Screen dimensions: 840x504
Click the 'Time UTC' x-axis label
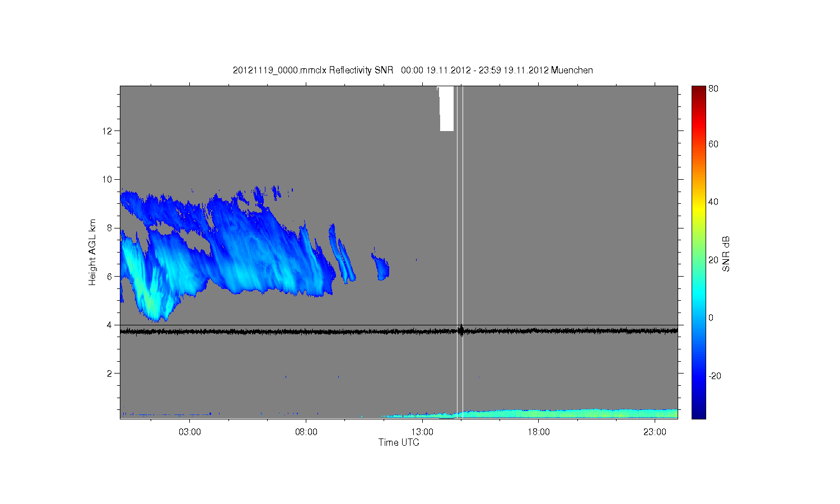click(x=399, y=442)
